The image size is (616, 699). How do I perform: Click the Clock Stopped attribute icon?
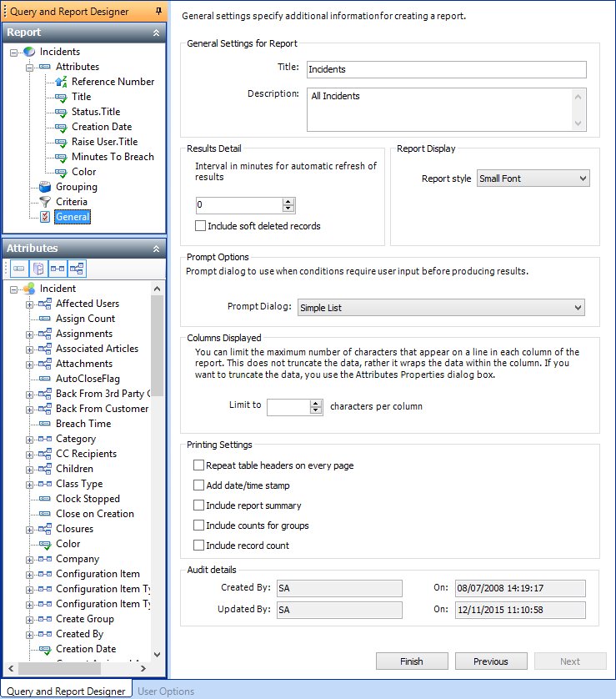[45, 499]
